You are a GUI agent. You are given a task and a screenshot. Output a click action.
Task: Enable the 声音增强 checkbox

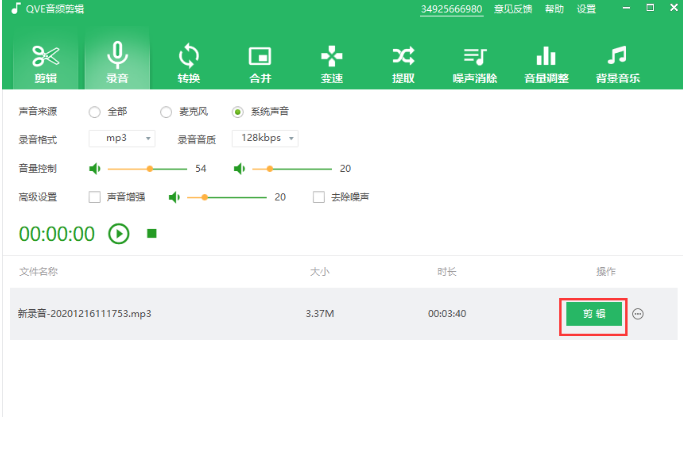click(95, 197)
